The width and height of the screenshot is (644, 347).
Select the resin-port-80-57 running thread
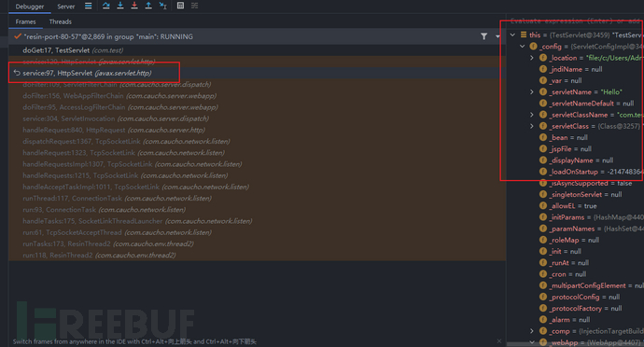(x=257, y=36)
